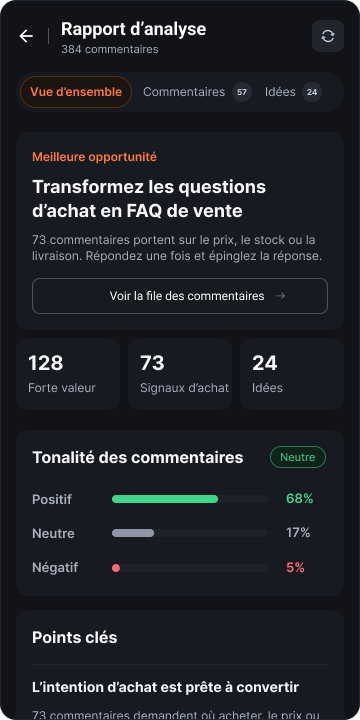Switch to Vue d'ensemble tab

76,92
